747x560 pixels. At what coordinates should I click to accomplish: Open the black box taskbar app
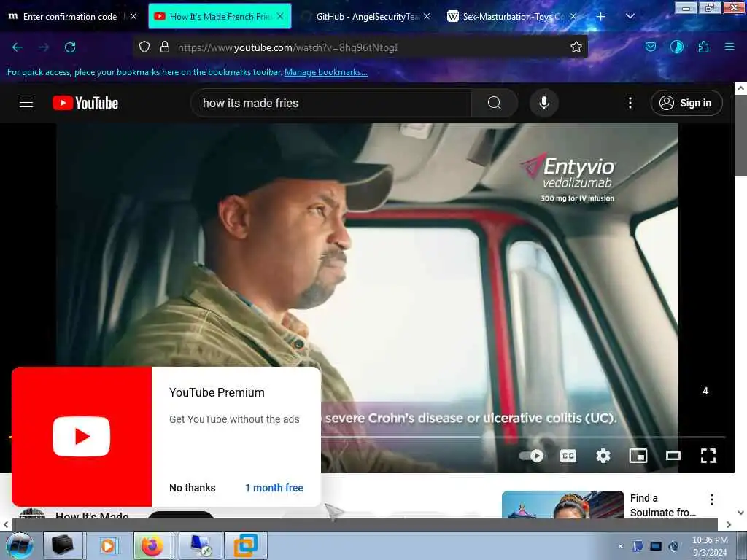[x=63, y=545]
